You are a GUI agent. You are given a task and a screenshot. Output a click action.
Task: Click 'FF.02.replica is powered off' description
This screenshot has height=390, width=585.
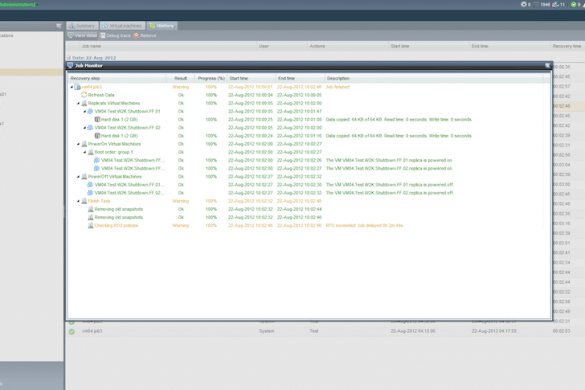point(390,193)
